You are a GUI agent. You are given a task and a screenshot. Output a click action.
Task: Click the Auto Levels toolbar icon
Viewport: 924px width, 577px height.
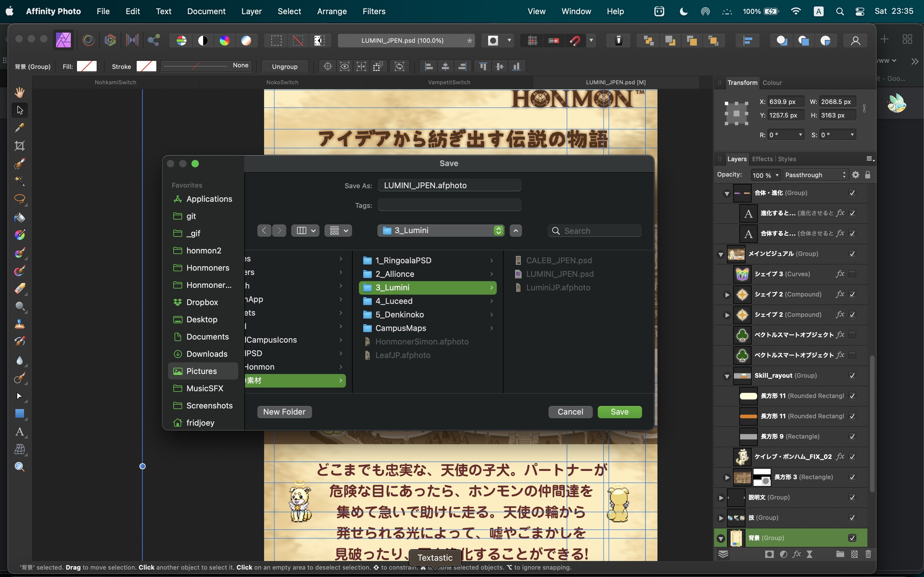[181, 41]
